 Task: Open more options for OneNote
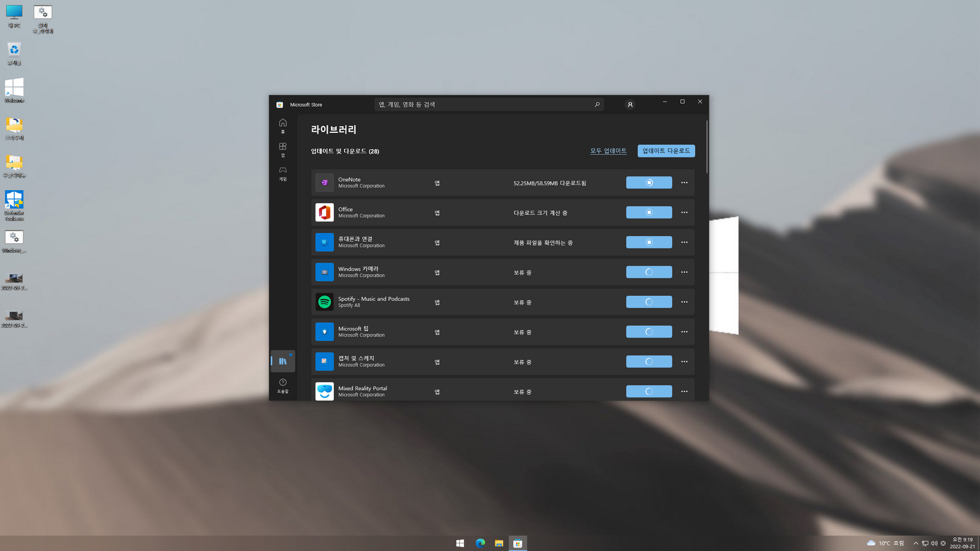coord(684,183)
